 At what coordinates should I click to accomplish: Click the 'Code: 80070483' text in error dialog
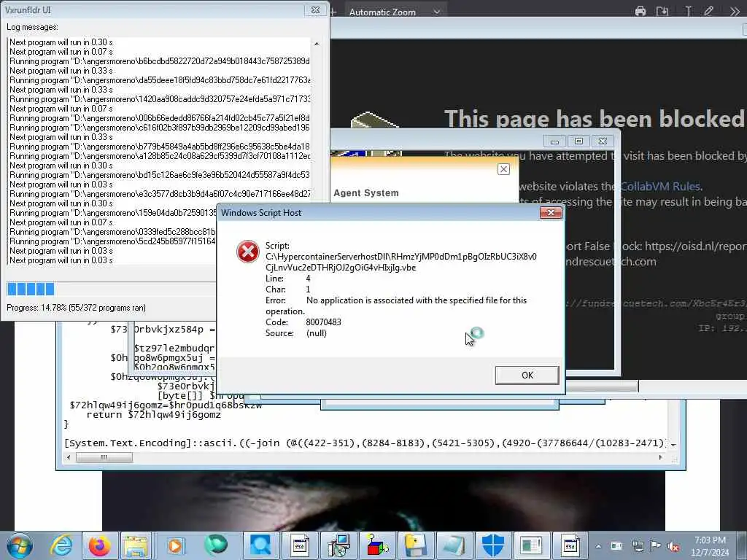[303, 322]
